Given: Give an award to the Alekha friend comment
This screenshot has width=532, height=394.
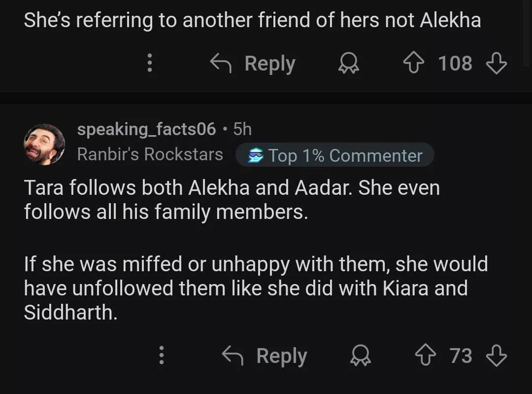Looking at the screenshot, I should 349,64.
